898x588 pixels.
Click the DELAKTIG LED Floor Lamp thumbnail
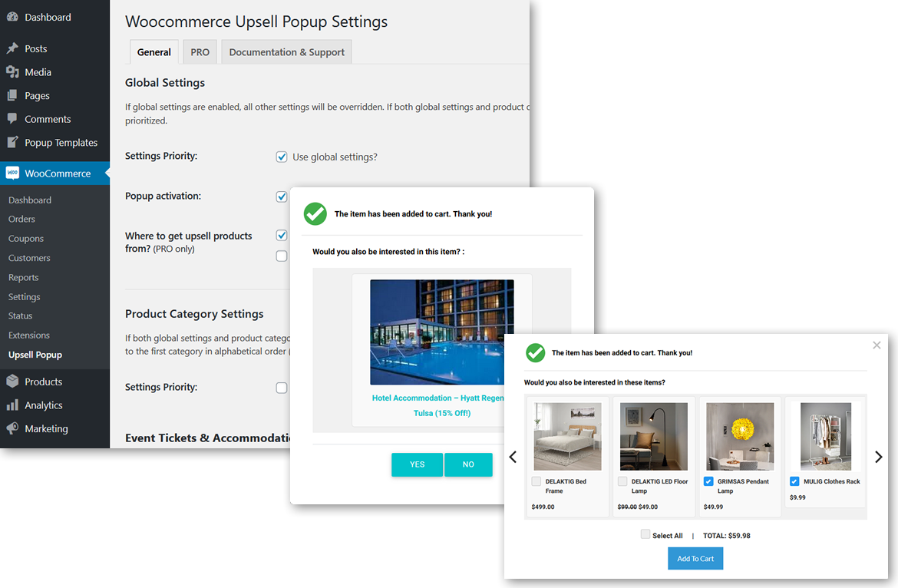(653, 436)
